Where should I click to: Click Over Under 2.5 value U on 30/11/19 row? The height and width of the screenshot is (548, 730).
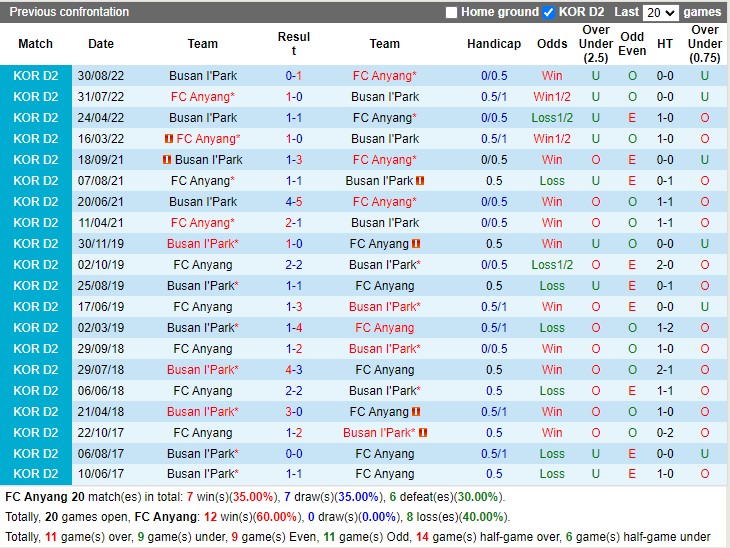click(x=596, y=244)
